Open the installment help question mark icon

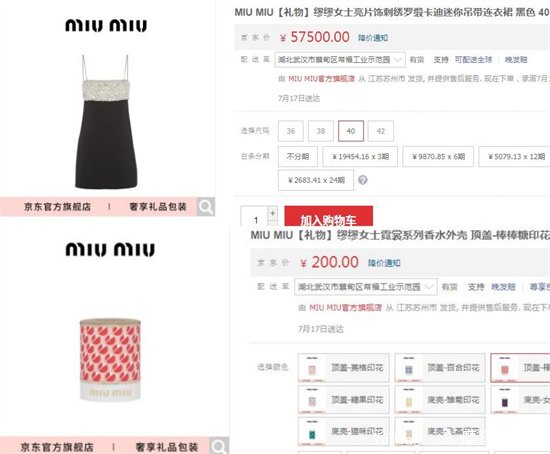pos(363,180)
